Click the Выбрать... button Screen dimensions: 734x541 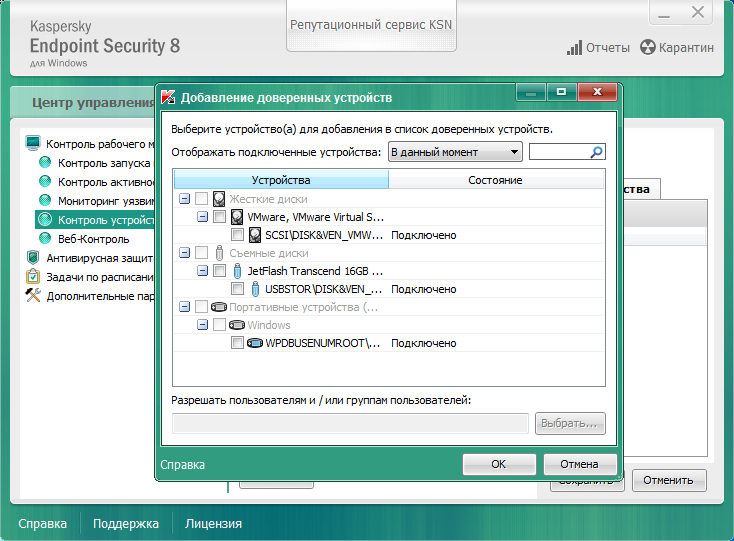point(570,423)
